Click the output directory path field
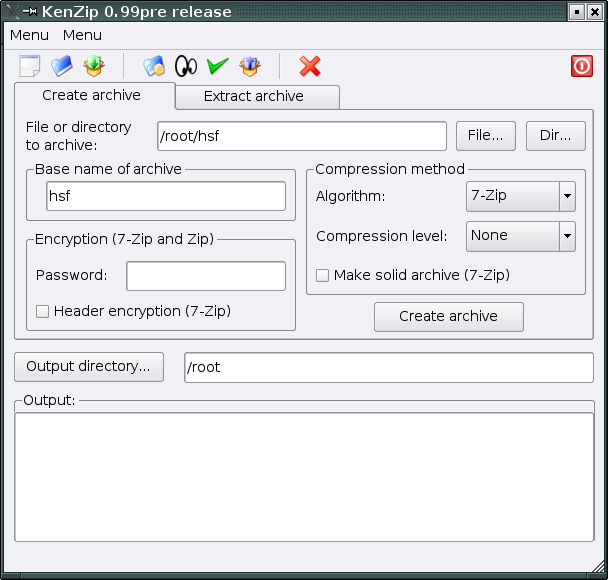Image resolution: width=608 pixels, height=580 pixels. point(389,368)
